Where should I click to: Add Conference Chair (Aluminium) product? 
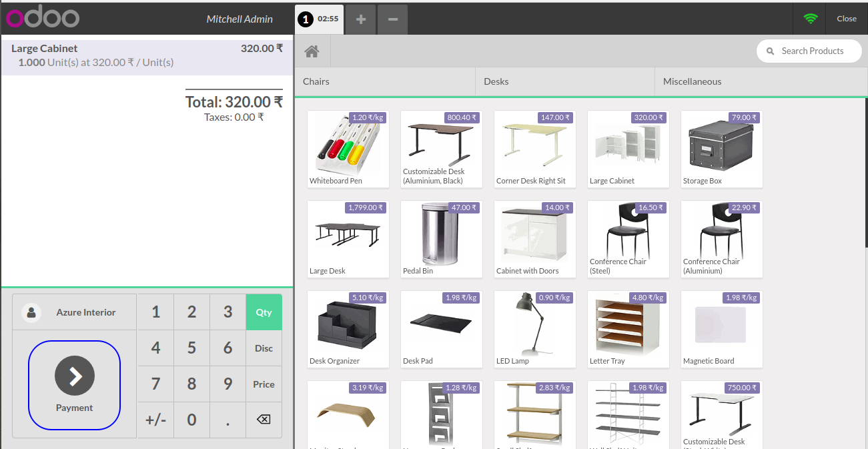(x=721, y=239)
